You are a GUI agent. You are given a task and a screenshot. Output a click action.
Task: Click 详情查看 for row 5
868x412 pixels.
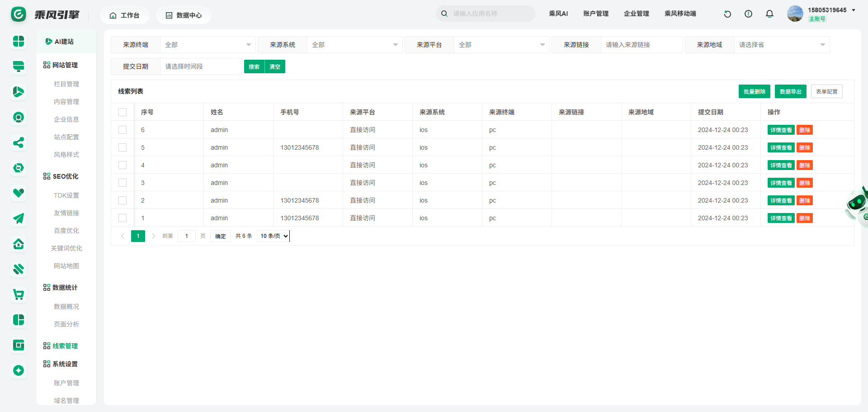[781, 148]
